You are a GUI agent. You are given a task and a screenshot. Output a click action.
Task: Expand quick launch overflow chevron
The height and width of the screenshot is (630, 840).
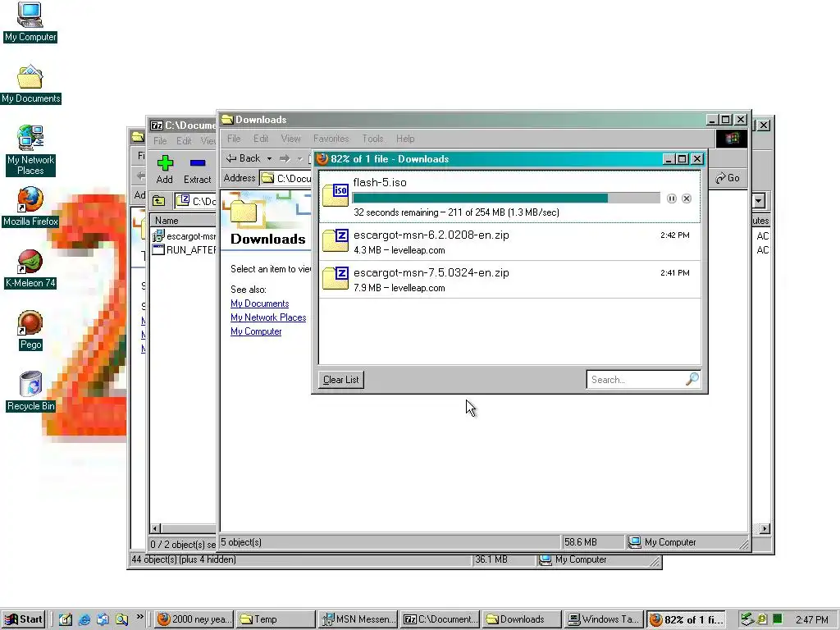139,617
